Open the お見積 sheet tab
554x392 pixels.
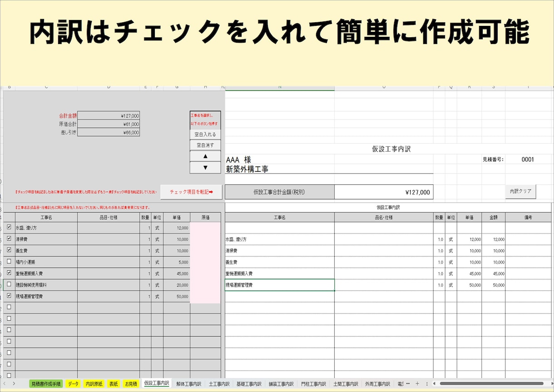(131, 384)
